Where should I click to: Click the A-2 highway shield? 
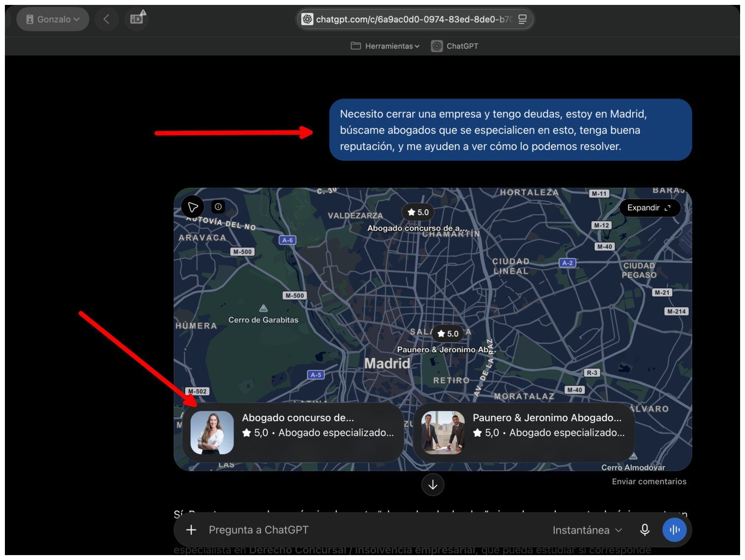click(x=568, y=263)
